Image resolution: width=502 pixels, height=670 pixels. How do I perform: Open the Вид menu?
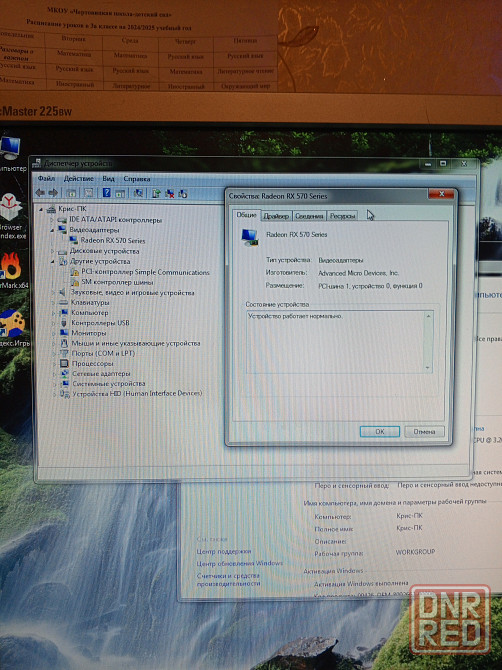(109, 179)
